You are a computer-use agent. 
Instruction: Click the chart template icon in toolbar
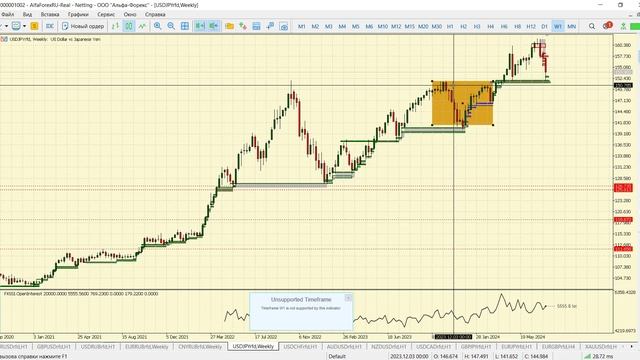click(16, 26)
